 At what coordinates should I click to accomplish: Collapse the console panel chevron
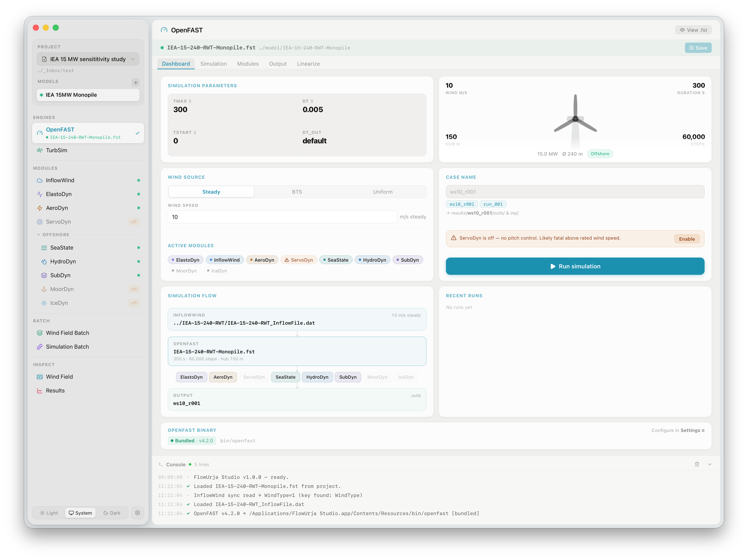pyautogui.click(x=710, y=464)
